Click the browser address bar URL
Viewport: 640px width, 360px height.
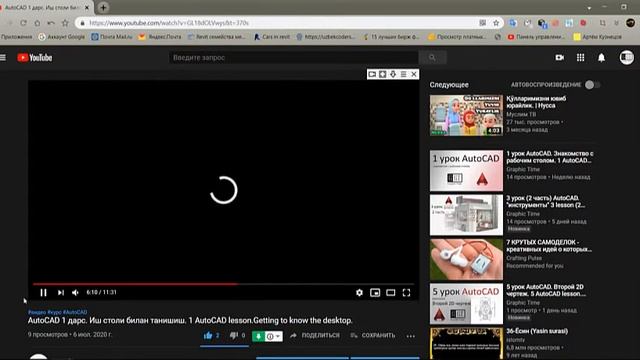coord(169,23)
